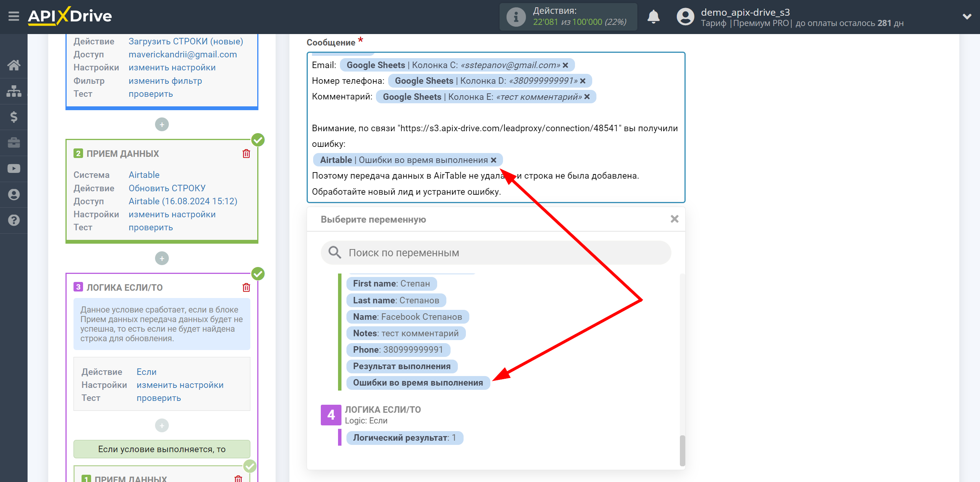
Task: Open Если action link in logic block
Action: click(x=146, y=372)
